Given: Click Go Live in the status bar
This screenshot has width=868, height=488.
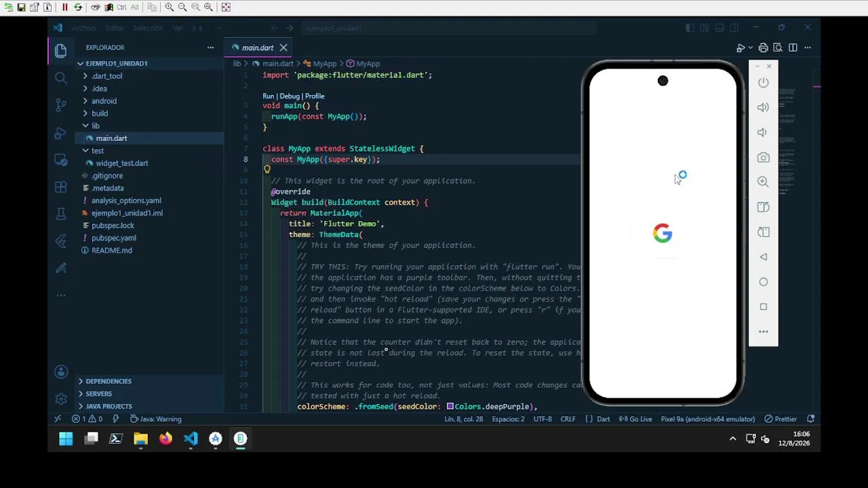Looking at the screenshot, I should 635,419.
